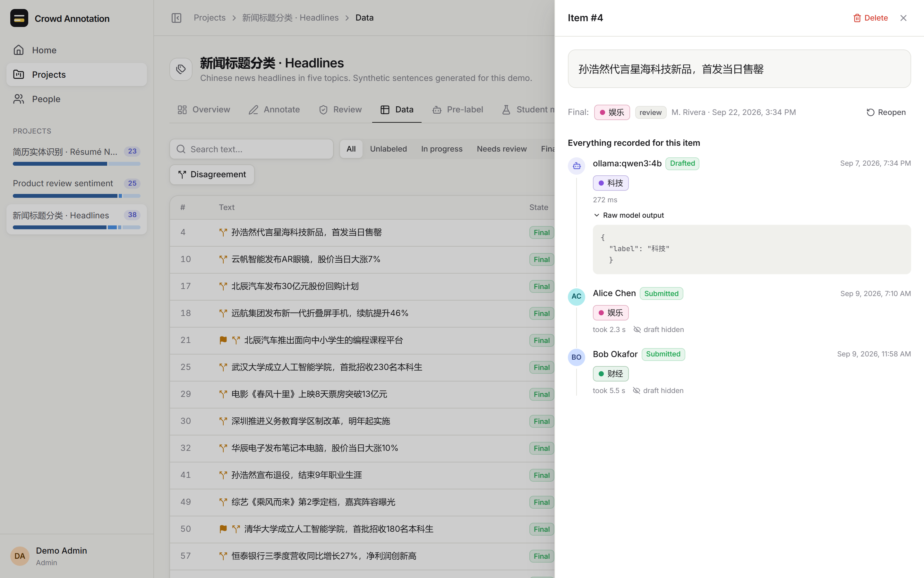Reopen the finalized item
924x578 pixels.
886,112
